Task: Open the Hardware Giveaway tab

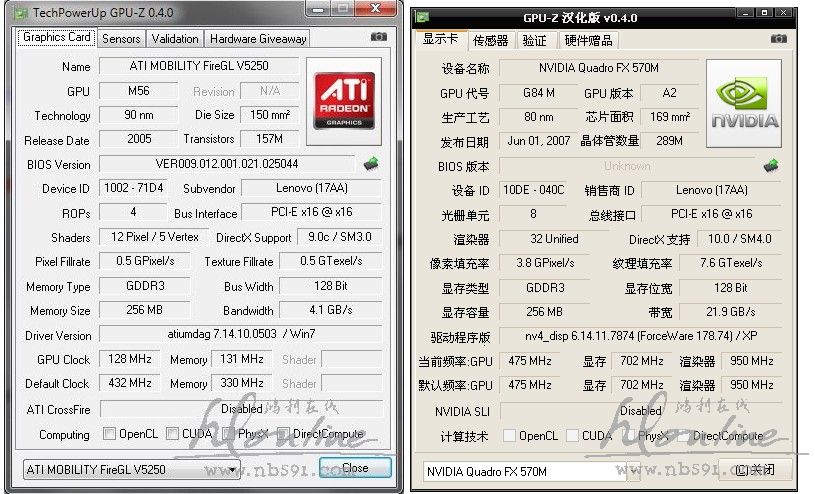Action: [257, 38]
